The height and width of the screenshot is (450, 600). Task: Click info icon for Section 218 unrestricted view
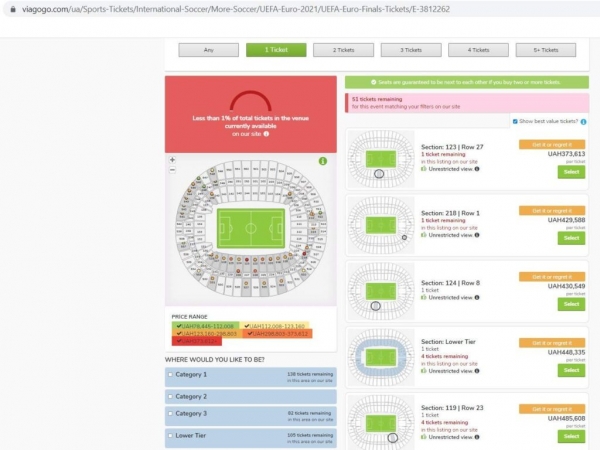click(x=476, y=235)
